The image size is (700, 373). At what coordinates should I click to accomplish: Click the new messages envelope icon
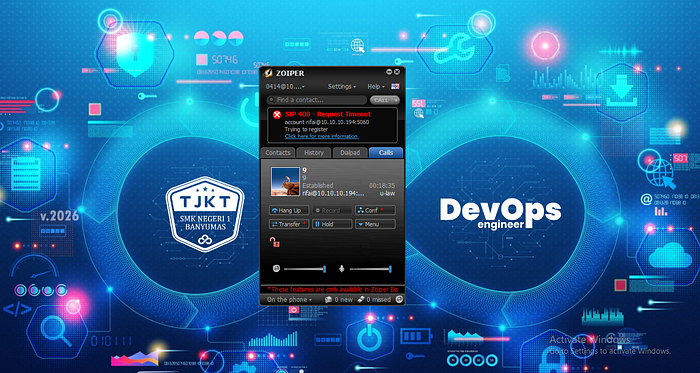[x=329, y=300]
